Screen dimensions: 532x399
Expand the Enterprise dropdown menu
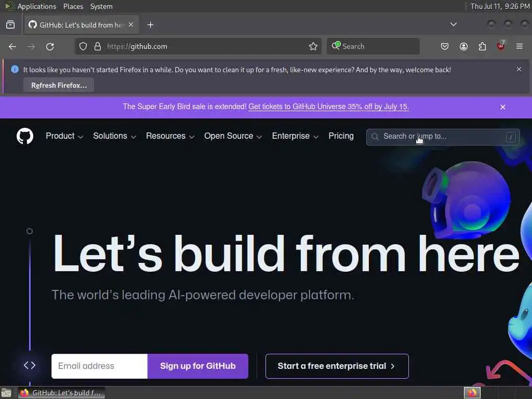(x=295, y=136)
